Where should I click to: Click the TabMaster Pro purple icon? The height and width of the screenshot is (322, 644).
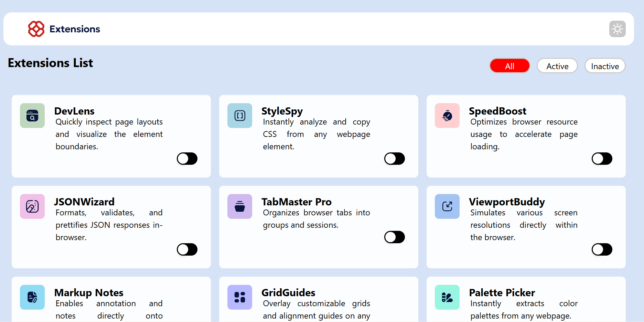(x=240, y=206)
